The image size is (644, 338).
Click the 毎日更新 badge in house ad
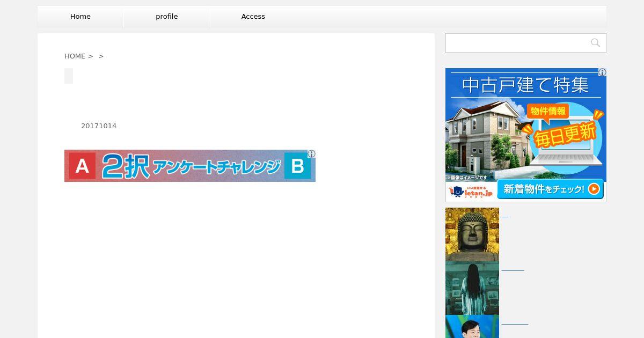(565, 134)
